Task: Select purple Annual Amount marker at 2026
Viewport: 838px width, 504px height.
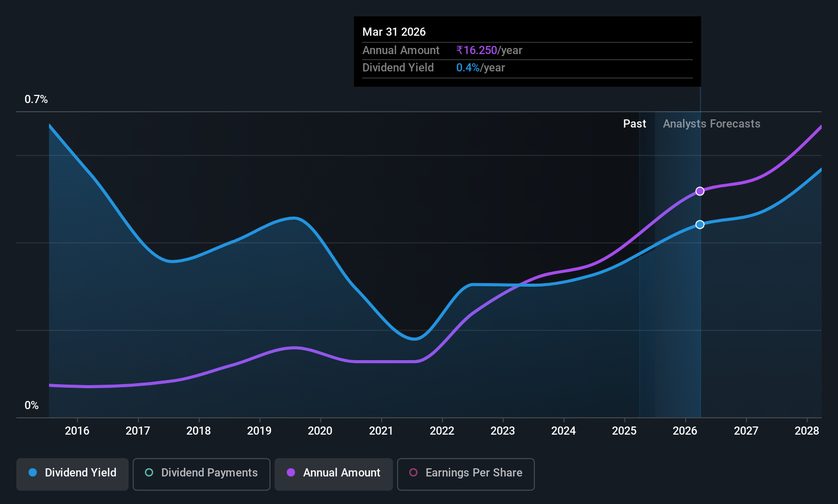Action: (x=700, y=191)
